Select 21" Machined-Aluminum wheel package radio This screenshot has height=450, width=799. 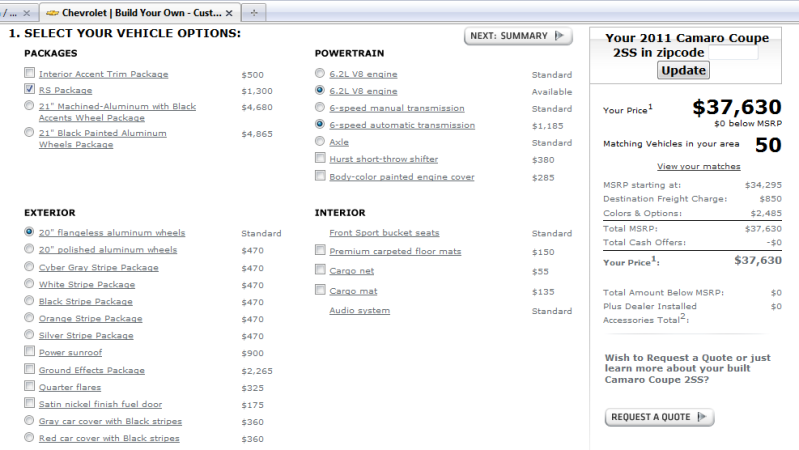click(x=29, y=105)
